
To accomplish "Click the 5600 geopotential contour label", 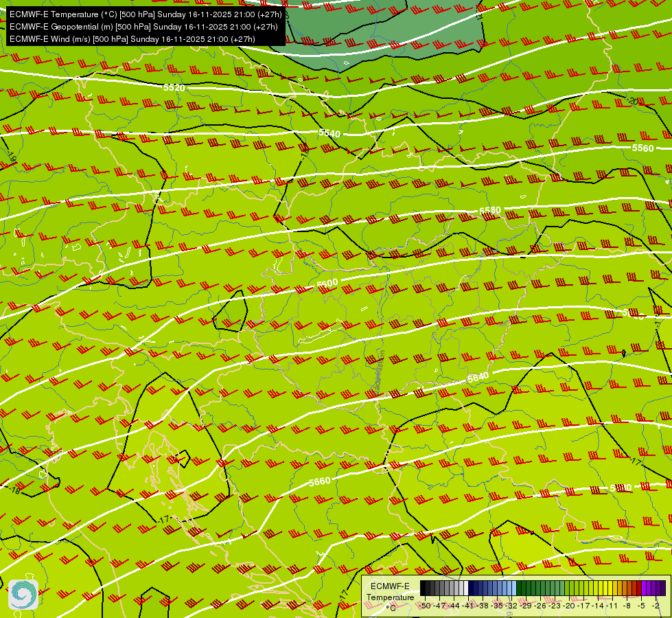I will 327,284.
